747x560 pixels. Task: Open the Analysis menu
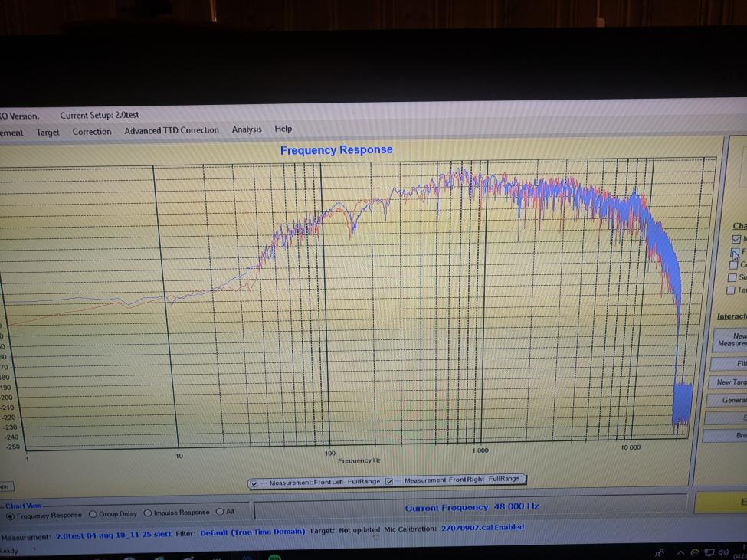point(247,129)
